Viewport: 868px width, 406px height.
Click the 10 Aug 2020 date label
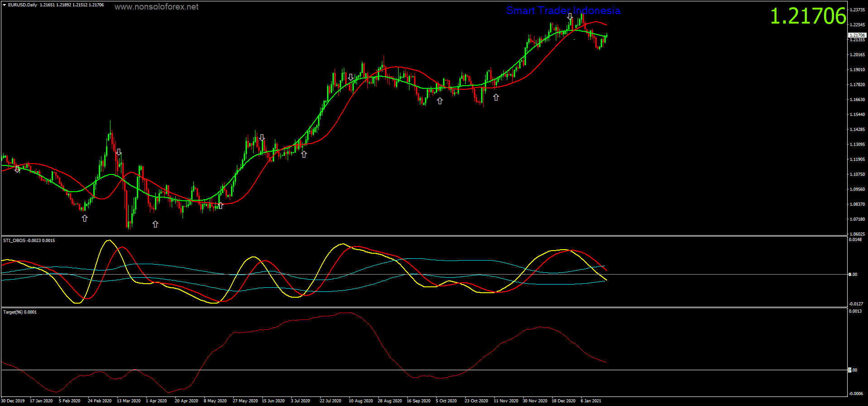pos(361,401)
